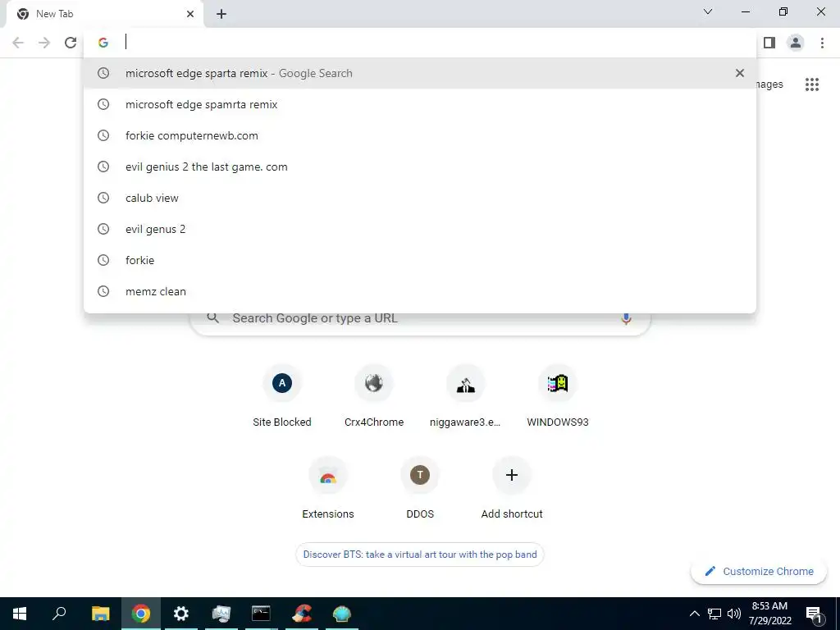The height and width of the screenshot is (630, 840).
Task: Go back using the back arrow
Action: tap(18, 43)
